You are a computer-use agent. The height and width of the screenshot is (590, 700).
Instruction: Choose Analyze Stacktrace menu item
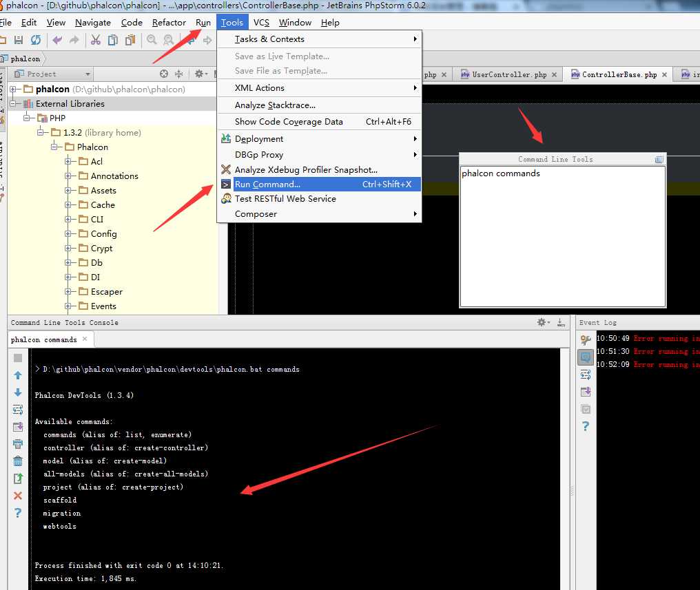pos(319,105)
